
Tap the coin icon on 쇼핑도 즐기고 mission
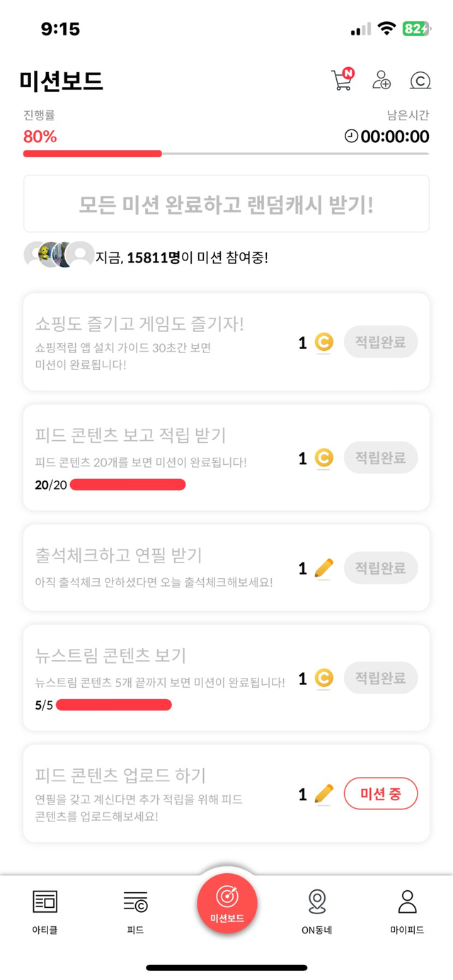pos(323,342)
